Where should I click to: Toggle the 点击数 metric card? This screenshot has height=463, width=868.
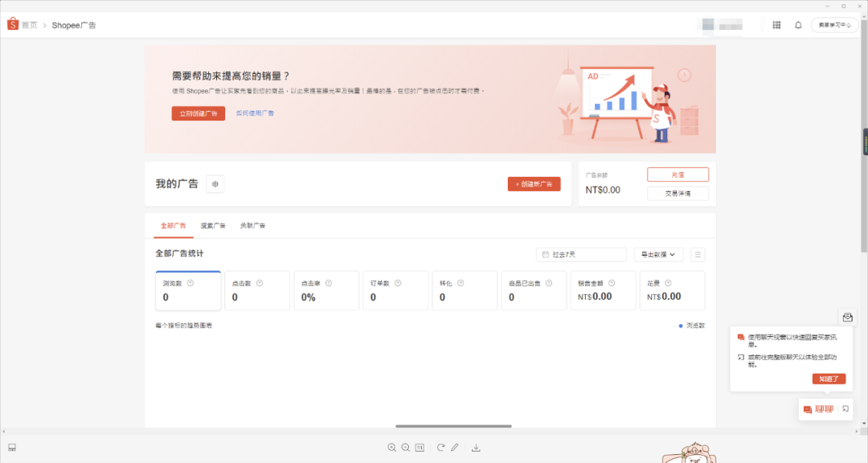(257, 290)
